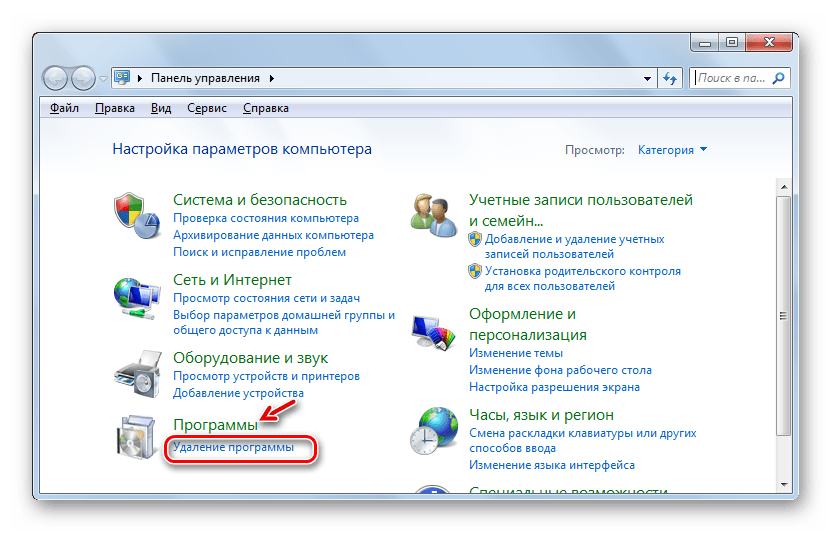Screen dimensions: 832x533
Task: Open the Сервис menu
Action: click(207, 108)
